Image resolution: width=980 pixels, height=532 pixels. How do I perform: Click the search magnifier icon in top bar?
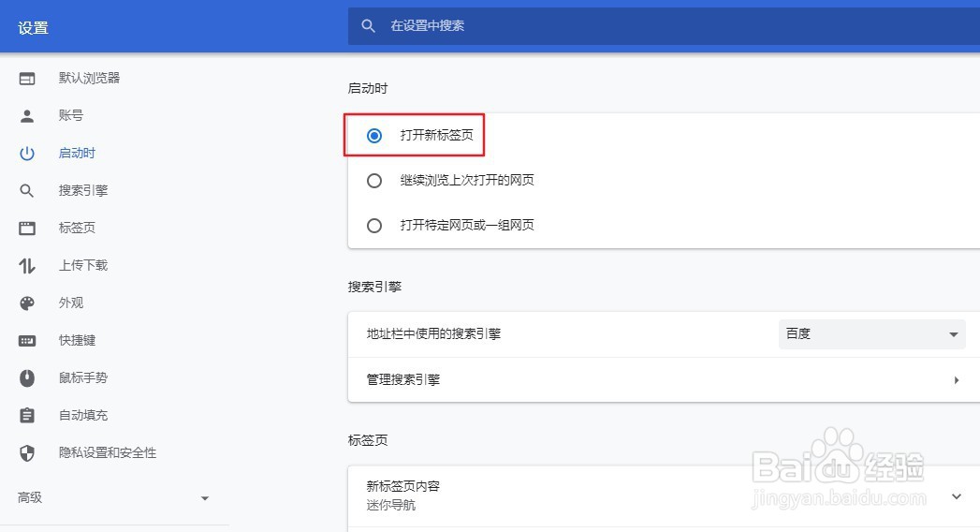pos(368,25)
